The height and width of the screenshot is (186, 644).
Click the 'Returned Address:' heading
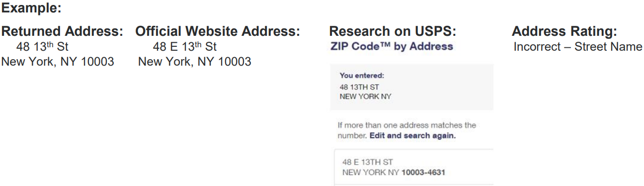click(63, 32)
